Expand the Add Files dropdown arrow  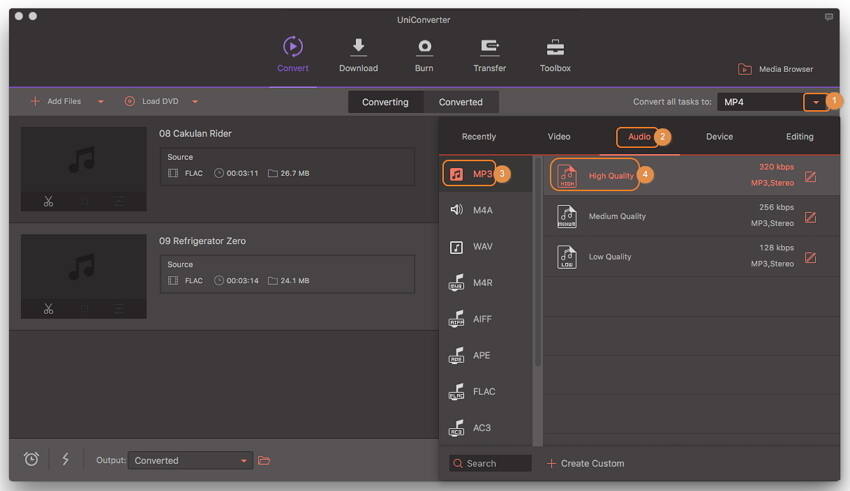[101, 101]
